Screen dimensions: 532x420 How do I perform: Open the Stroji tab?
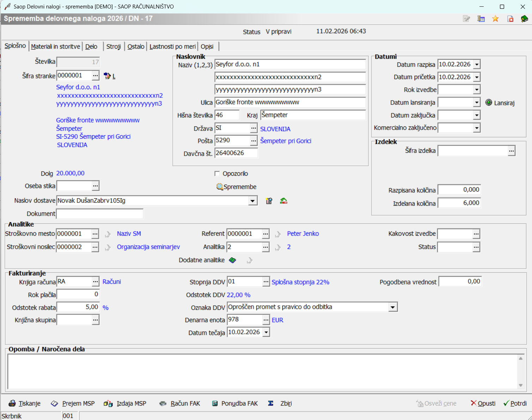pos(114,47)
